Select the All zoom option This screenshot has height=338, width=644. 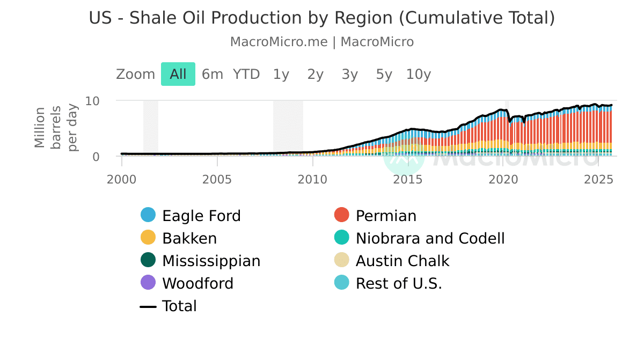coord(178,74)
